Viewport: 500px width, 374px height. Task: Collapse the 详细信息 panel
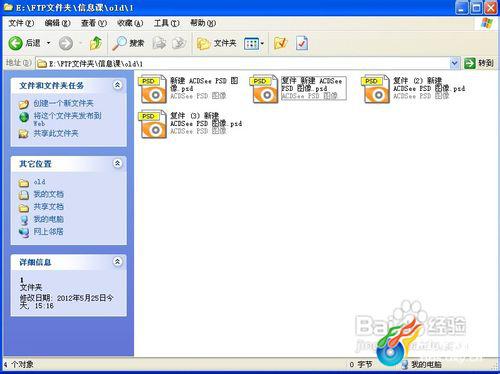point(117,262)
